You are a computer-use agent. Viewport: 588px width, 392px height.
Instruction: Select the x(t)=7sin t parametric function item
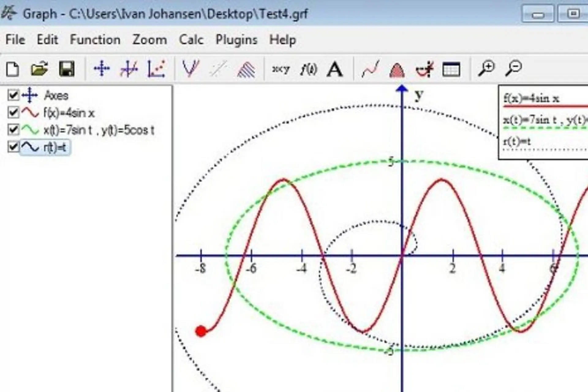pos(99,130)
